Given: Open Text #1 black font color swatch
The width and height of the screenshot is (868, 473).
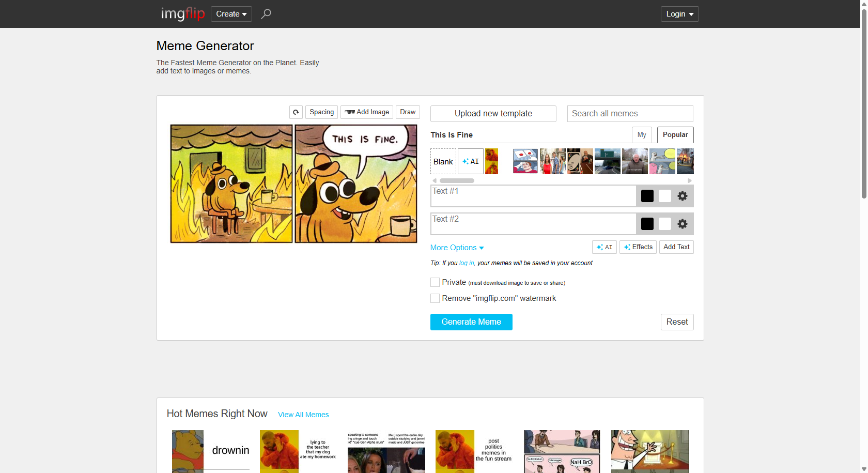Looking at the screenshot, I should click(x=647, y=196).
